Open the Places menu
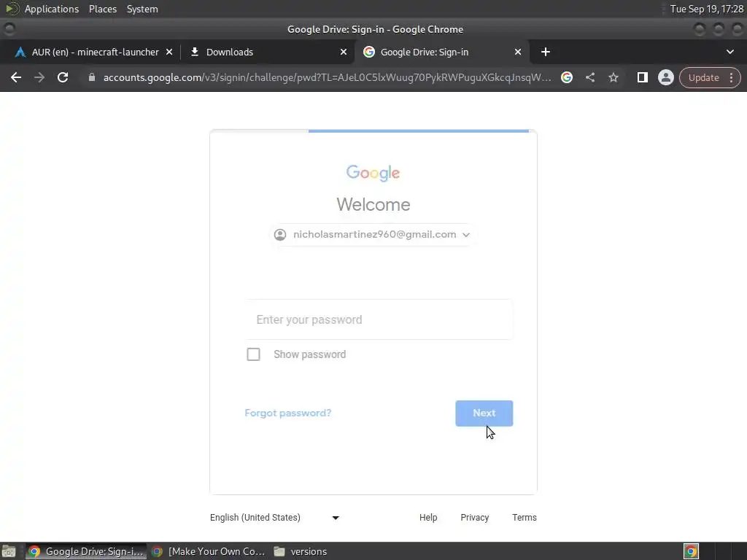 103,9
